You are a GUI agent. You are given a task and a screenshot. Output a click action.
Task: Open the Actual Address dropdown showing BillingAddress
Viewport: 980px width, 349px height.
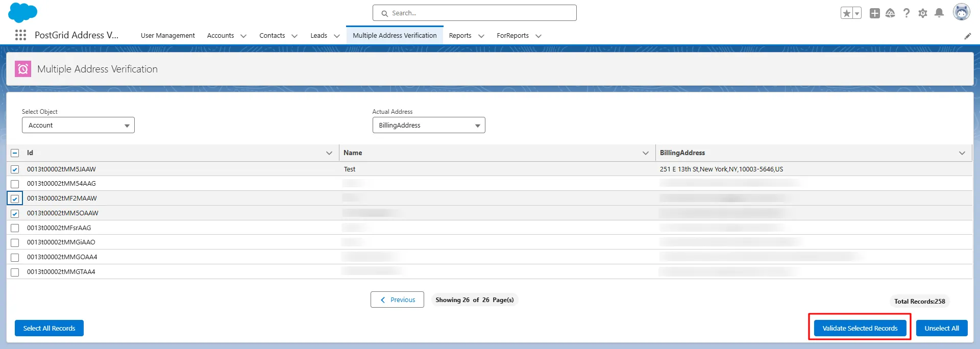pos(429,125)
